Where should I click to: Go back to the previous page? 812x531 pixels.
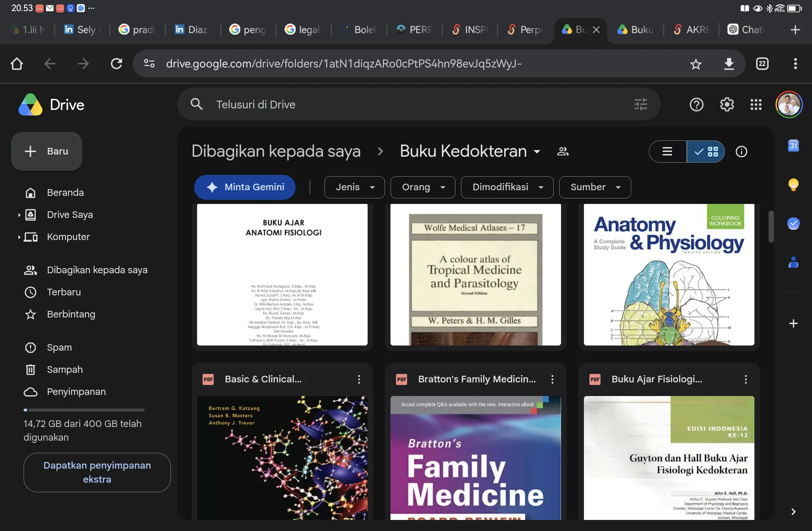[x=50, y=64]
